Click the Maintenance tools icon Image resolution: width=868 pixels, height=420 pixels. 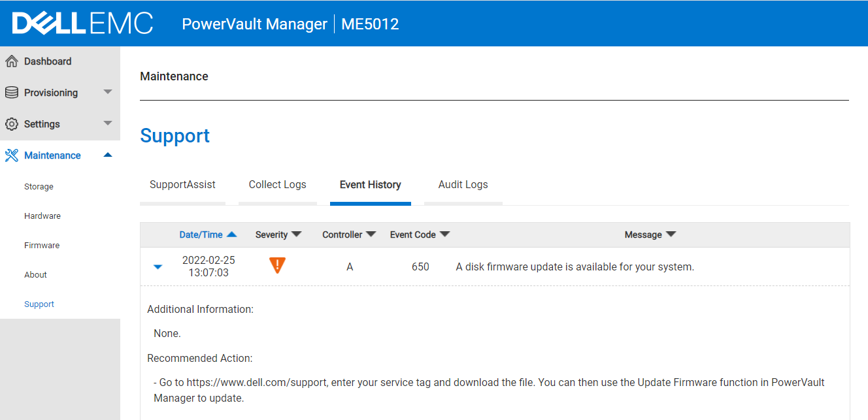tap(11, 155)
